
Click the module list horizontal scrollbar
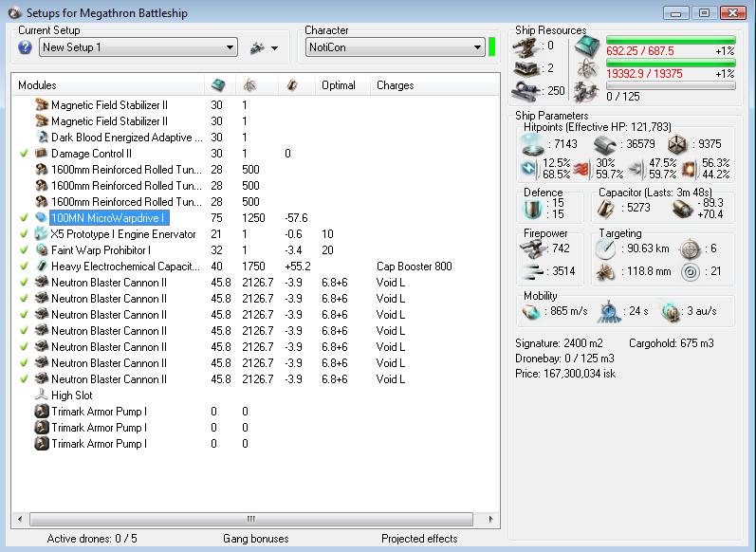pyautogui.click(x=251, y=519)
